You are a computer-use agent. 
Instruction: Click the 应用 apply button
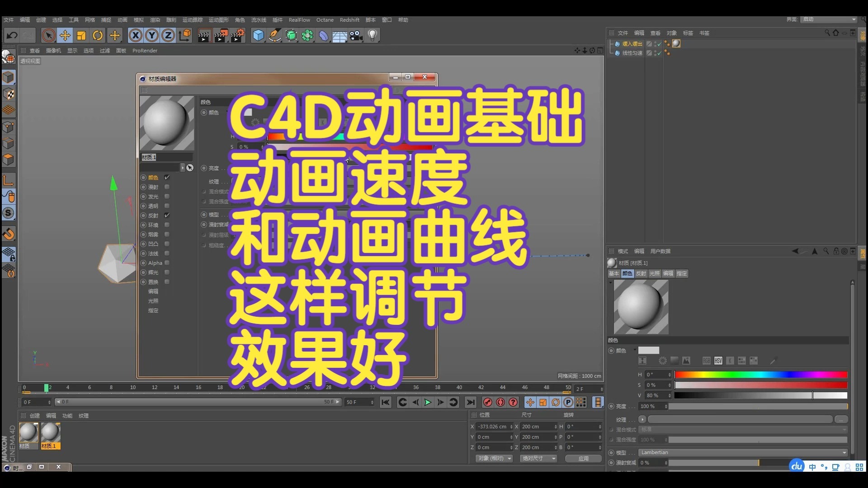[x=583, y=458]
